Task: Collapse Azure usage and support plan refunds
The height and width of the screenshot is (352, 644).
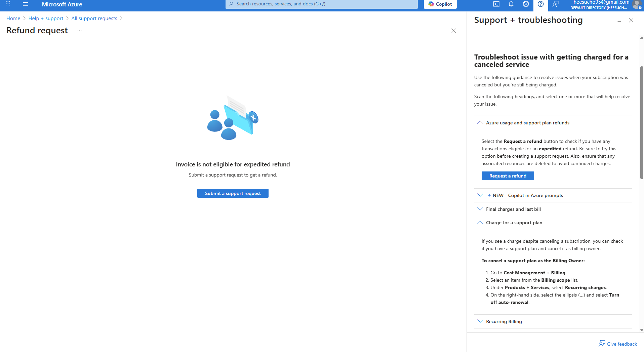Action: (x=553, y=123)
